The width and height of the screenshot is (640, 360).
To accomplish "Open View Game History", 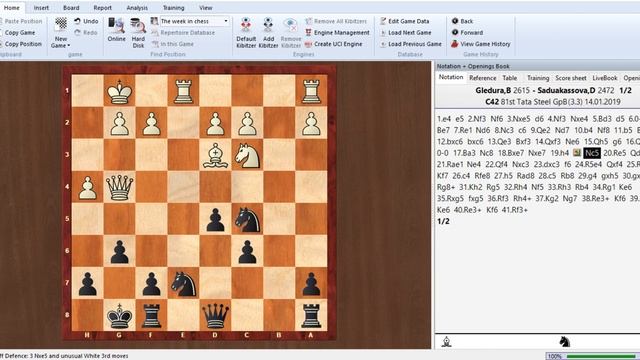I will [x=481, y=44].
